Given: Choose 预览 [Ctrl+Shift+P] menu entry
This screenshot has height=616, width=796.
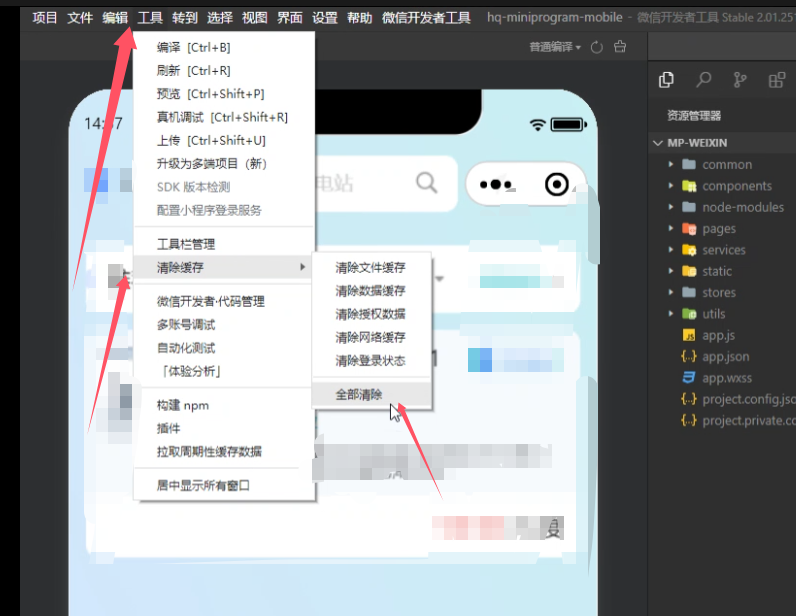Looking at the screenshot, I should coord(224,94).
